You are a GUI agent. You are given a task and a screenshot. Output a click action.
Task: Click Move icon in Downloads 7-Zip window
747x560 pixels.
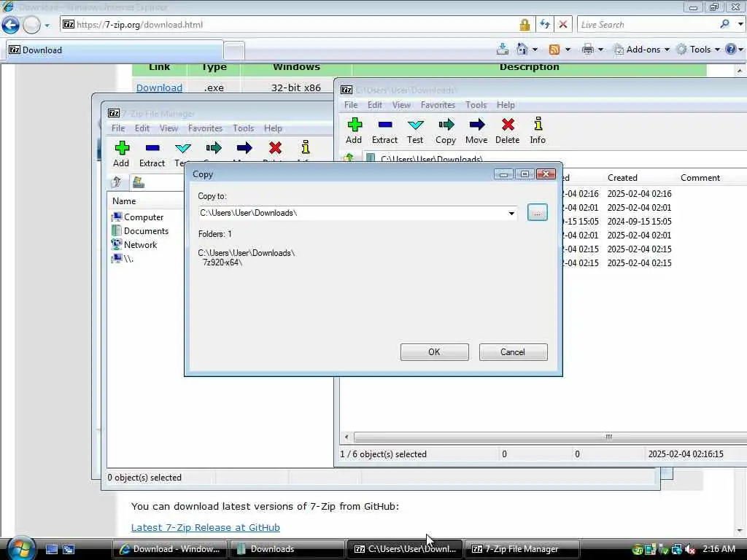[x=477, y=125]
